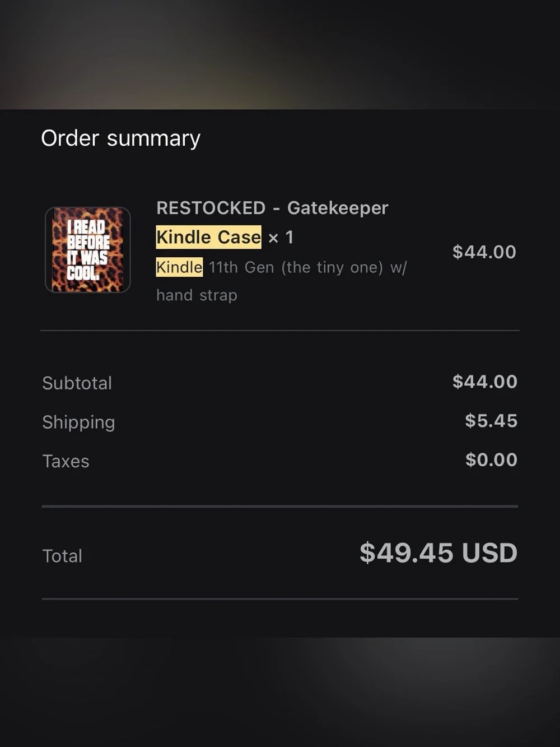Click the 11th Gen (the tiny one) text
Viewport: 560px width, 747px height.
[296, 267]
